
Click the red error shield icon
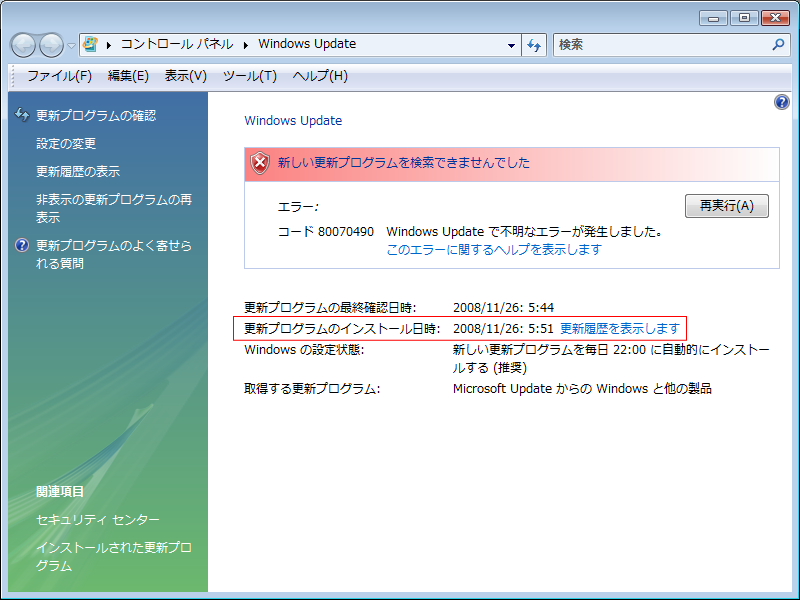tap(260, 163)
